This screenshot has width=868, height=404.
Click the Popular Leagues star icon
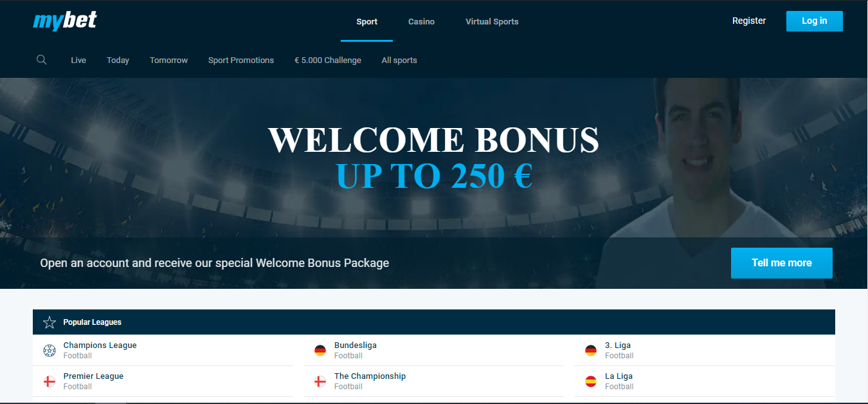[x=50, y=322]
